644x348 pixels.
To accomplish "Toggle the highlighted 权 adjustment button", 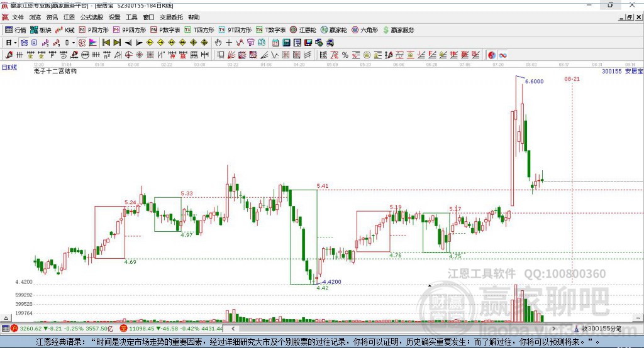I will click(x=82, y=43).
